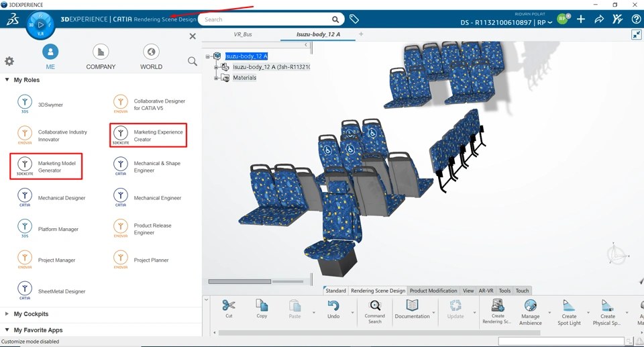This screenshot has height=347, width=644.
Task: Click the Share arrow icon
Action: tap(599, 19)
